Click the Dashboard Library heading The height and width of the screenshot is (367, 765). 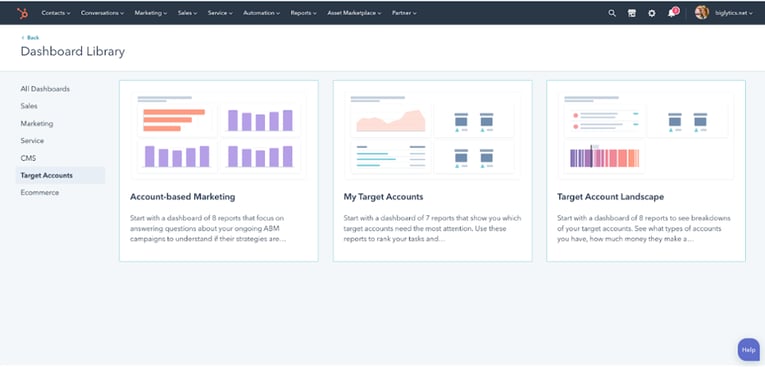click(73, 51)
